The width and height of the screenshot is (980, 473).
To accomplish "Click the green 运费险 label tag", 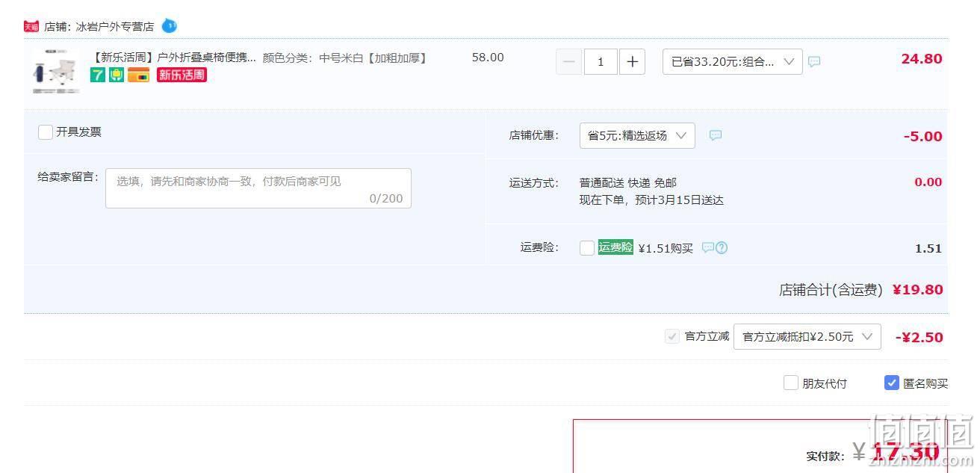I will pos(615,247).
